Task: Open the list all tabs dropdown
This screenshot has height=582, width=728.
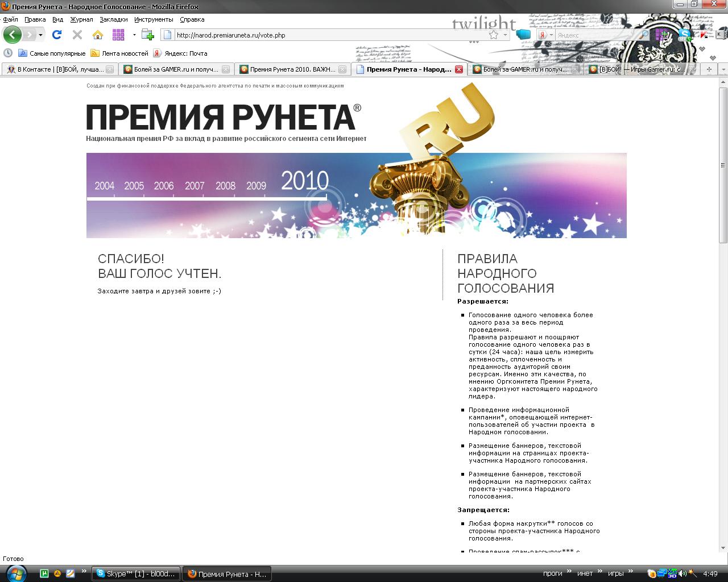Action: [722, 69]
